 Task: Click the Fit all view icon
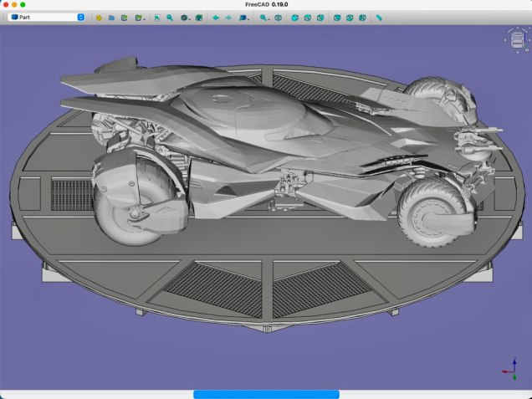click(156, 17)
